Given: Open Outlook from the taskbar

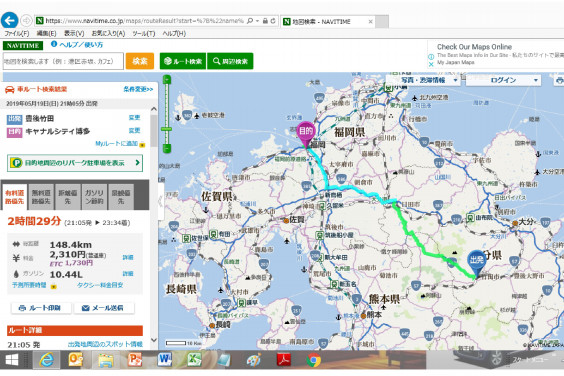Looking at the screenshot, I should pyautogui.click(x=76, y=360).
